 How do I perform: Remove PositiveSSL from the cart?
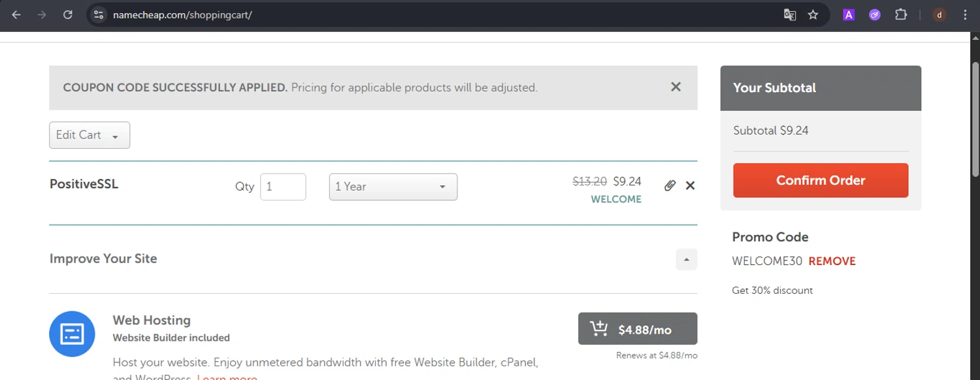coord(690,185)
